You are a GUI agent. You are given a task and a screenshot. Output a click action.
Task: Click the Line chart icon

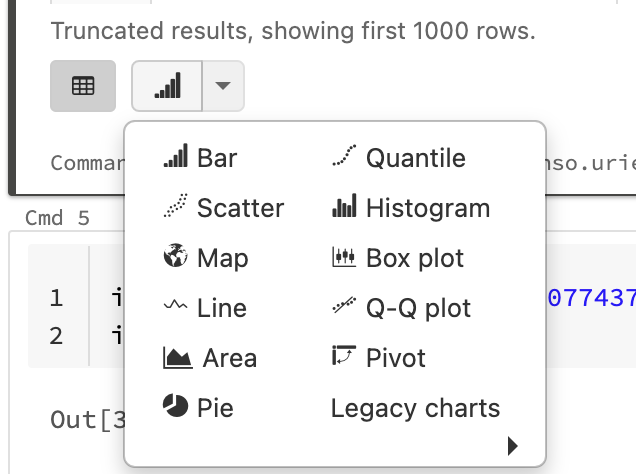click(175, 308)
